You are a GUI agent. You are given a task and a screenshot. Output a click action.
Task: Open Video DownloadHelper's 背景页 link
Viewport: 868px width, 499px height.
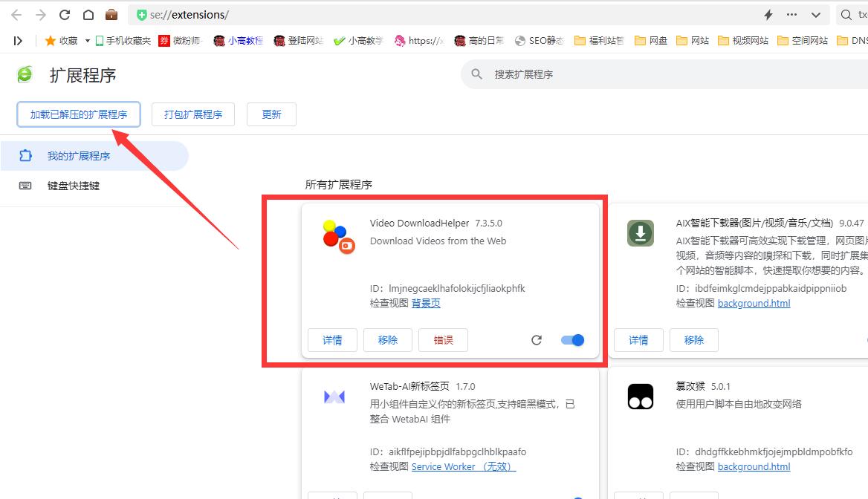pos(426,303)
